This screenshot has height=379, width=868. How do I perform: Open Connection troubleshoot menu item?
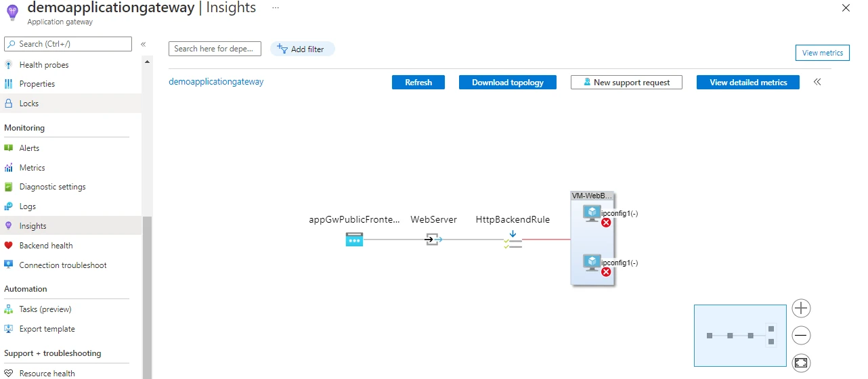click(63, 265)
